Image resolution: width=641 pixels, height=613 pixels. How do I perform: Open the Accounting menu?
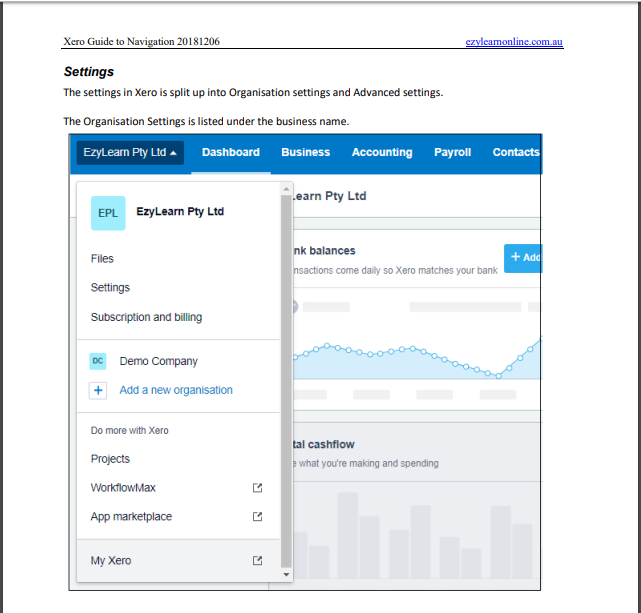click(382, 152)
